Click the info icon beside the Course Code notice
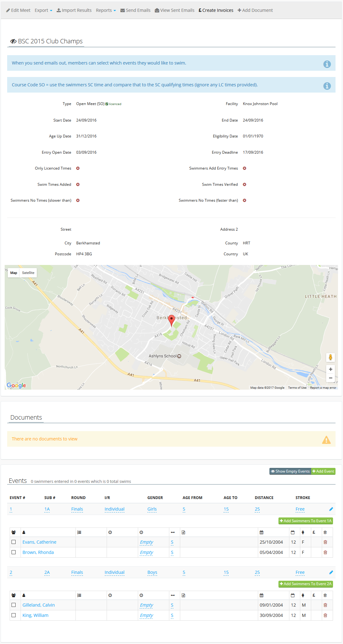This screenshot has height=644, width=343. pyautogui.click(x=327, y=86)
